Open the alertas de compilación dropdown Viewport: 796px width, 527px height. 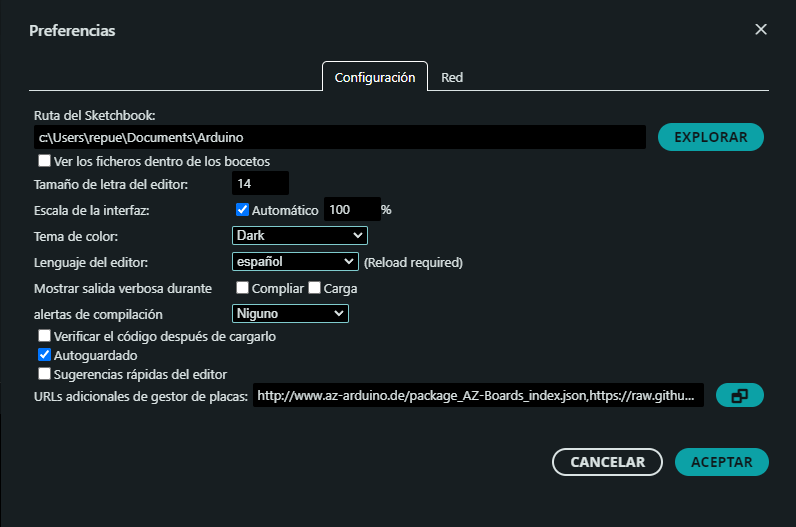pos(289,314)
